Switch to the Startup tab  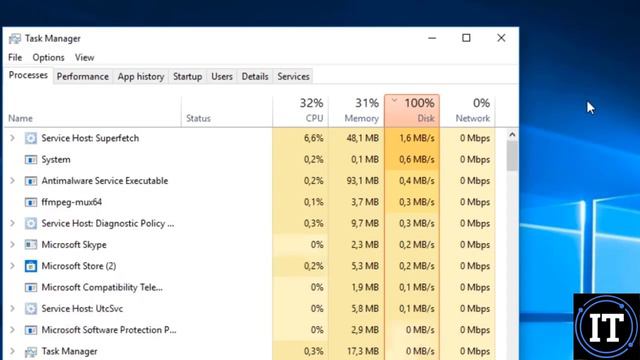(187, 77)
